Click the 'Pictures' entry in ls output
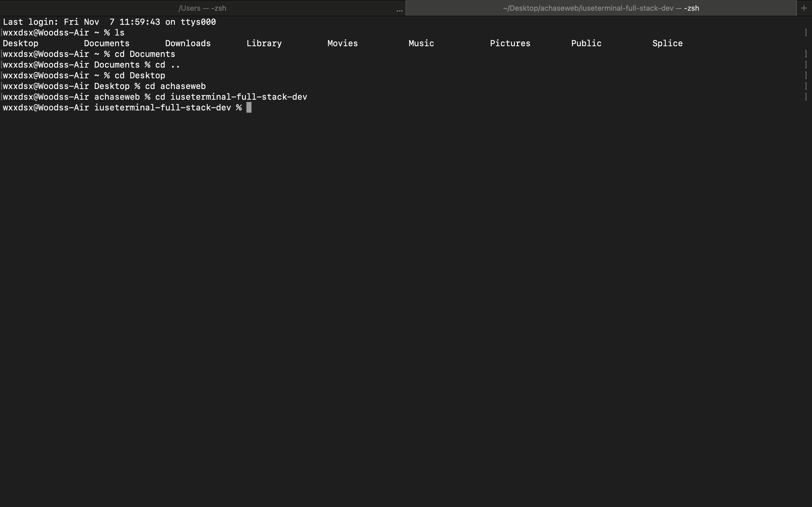 510,43
